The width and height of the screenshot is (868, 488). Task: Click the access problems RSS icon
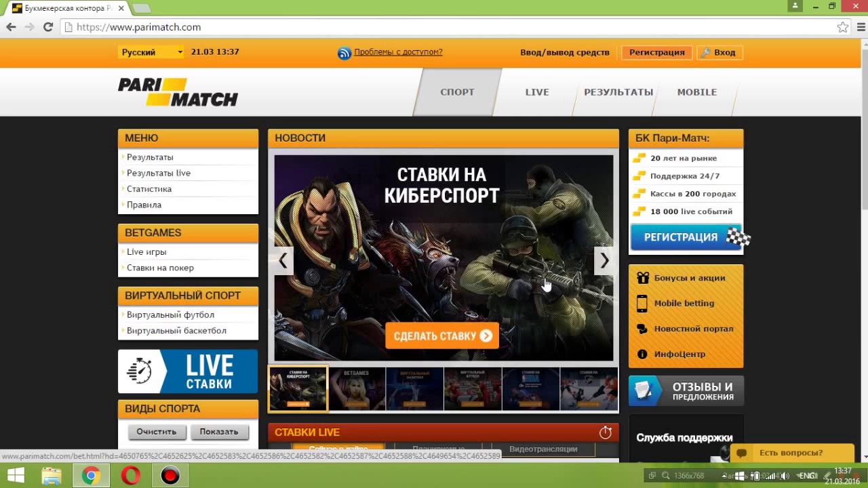pos(344,53)
